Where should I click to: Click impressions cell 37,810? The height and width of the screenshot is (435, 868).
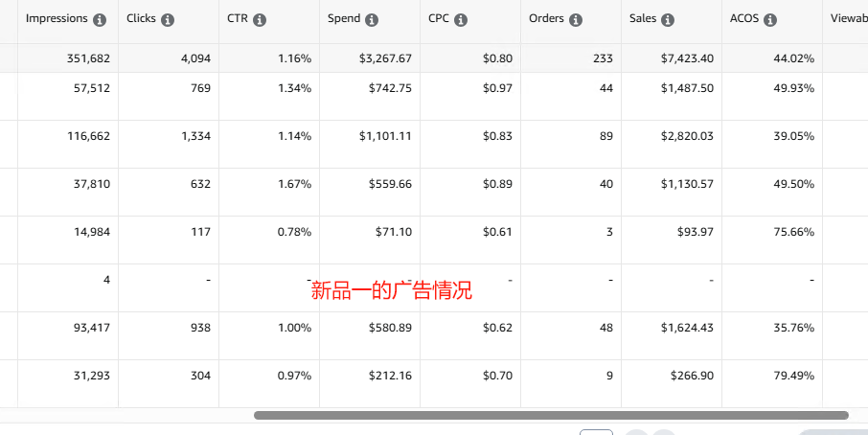coord(92,184)
